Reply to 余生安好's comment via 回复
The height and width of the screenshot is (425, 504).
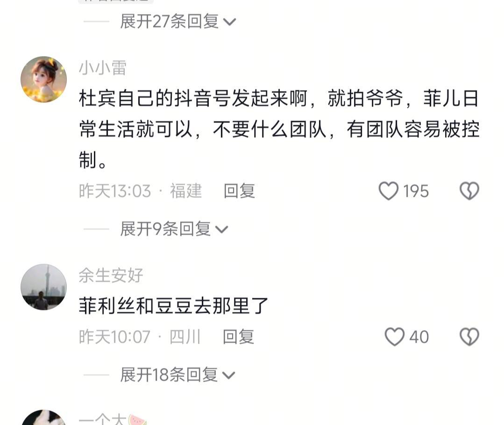tap(239, 337)
